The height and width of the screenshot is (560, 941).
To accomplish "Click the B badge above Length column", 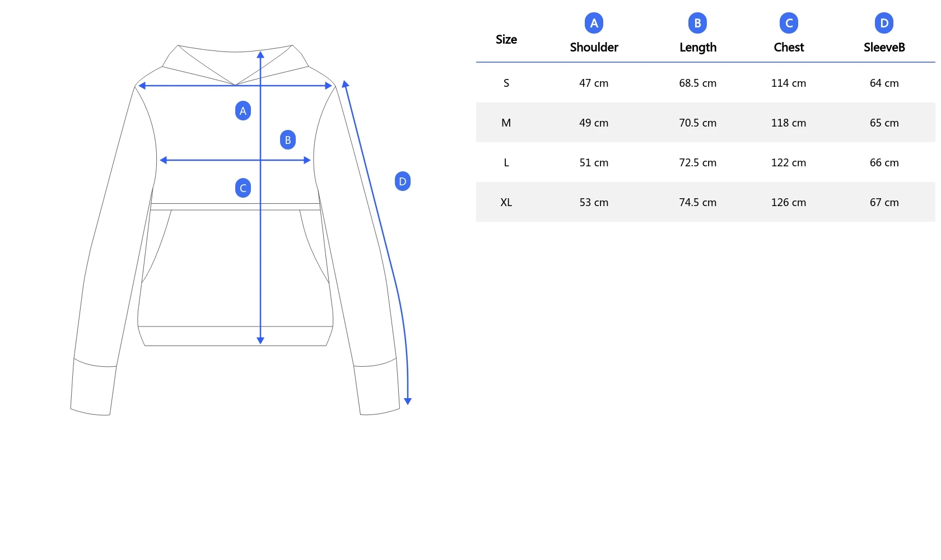I will click(x=697, y=23).
